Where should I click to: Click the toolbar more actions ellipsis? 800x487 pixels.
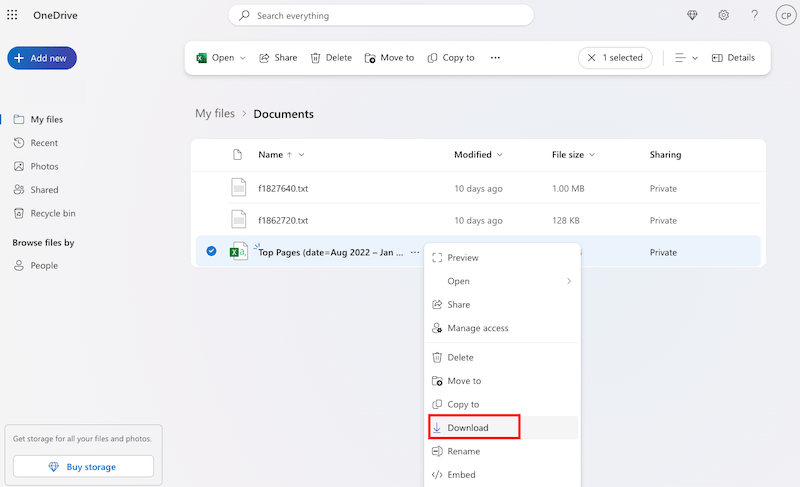[495, 58]
